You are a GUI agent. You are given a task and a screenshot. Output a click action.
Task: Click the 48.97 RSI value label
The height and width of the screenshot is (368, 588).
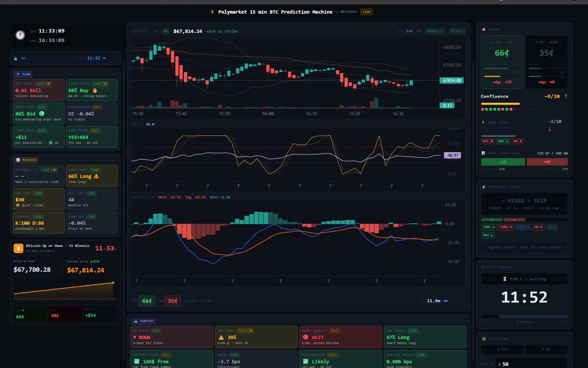tap(453, 155)
